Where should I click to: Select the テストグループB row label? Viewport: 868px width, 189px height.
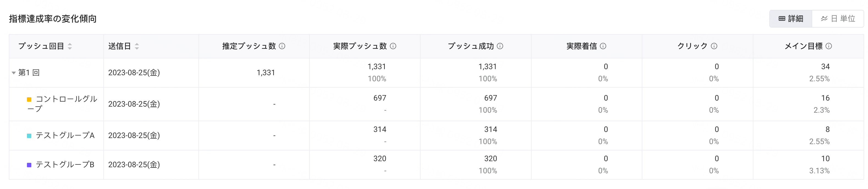click(65, 165)
